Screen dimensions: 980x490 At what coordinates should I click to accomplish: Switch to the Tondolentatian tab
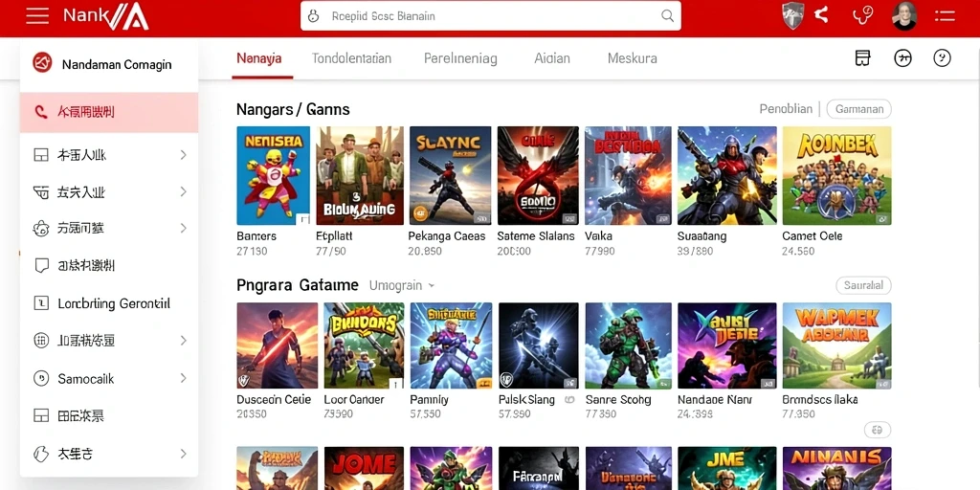tap(351, 58)
